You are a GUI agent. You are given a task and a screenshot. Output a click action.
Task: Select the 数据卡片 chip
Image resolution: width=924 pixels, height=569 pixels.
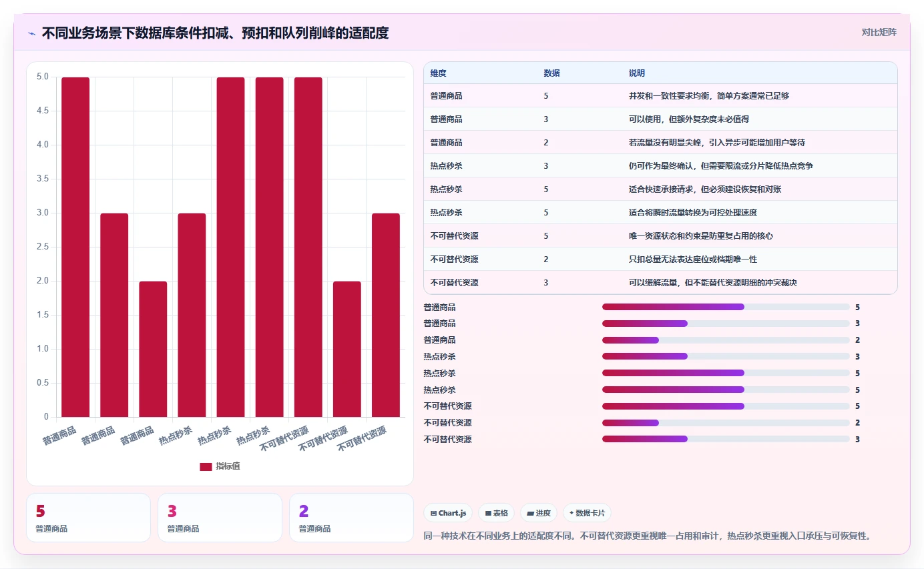[588, 513]
